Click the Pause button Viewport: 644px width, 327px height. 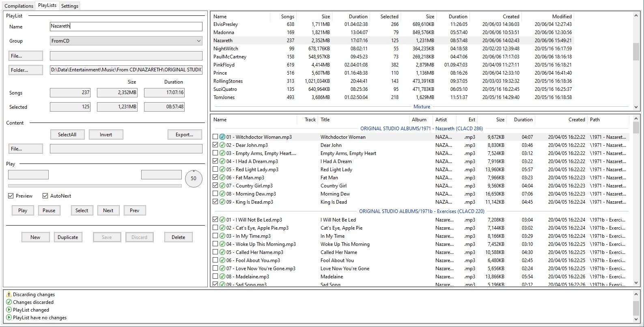[49, 211]
